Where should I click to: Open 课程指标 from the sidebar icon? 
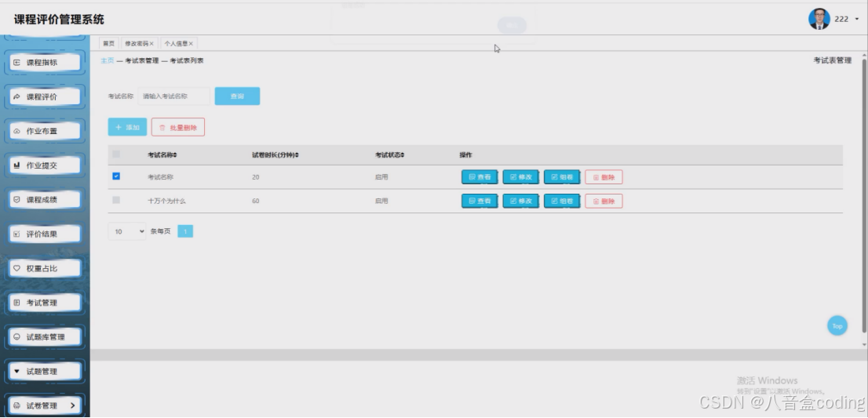16,63
